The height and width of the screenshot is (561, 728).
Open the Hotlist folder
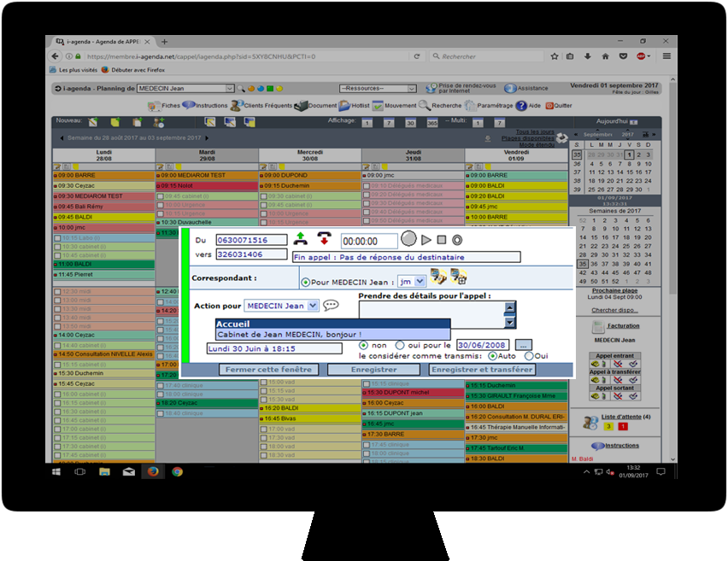click(x=355, y=105)
